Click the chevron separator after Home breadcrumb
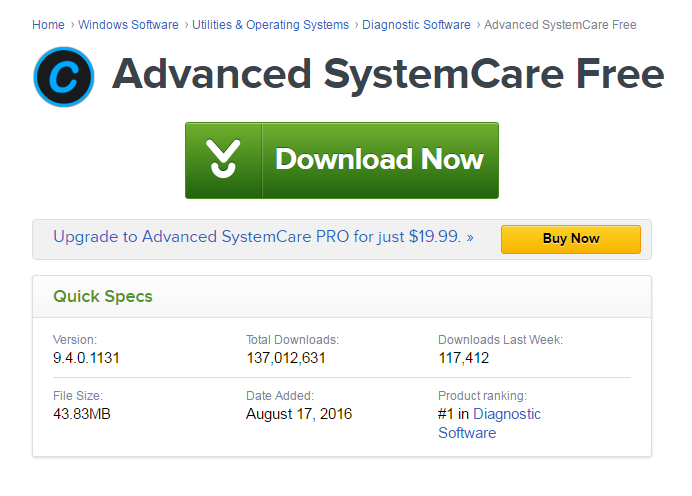 72,25
